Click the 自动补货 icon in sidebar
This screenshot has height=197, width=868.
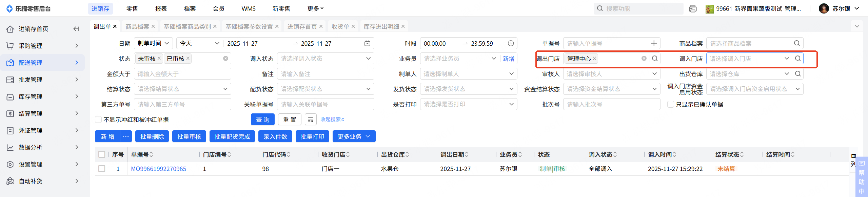tap(10, 181)
